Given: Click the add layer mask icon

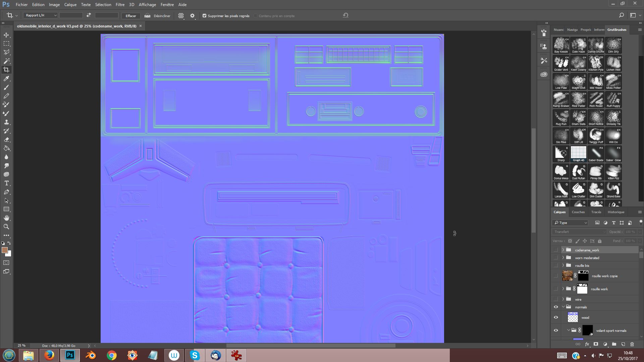Looking at the screenshot, I should pos(596,344).
